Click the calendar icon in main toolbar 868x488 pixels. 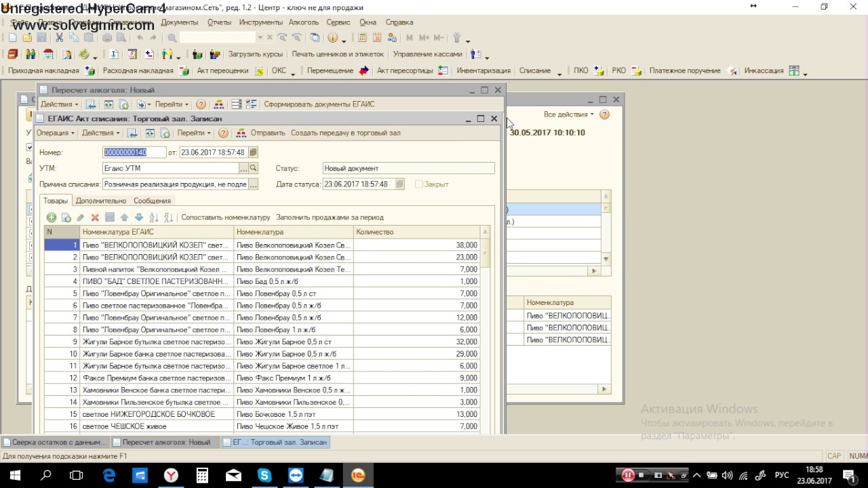pyautogui.click(x=376, y=38)
